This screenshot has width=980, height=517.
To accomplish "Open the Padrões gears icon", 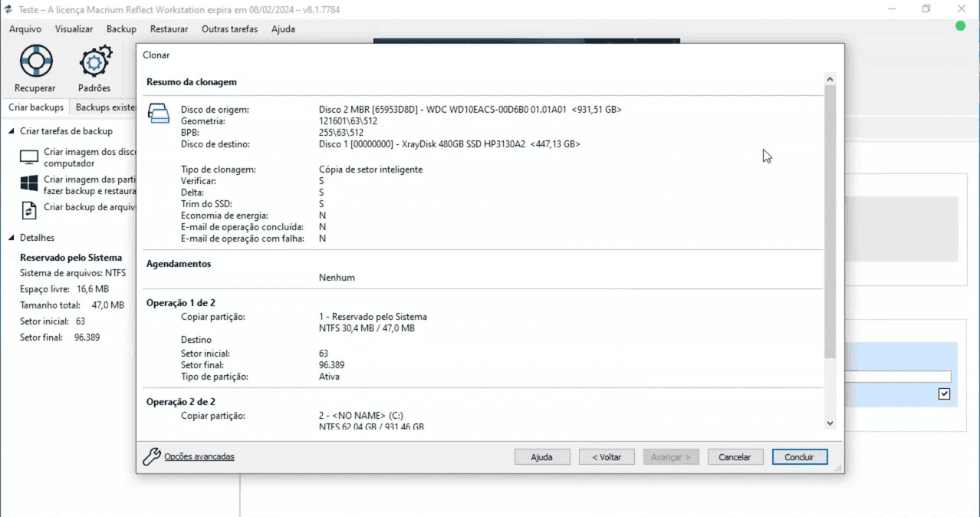I will [x=95, y=61].
